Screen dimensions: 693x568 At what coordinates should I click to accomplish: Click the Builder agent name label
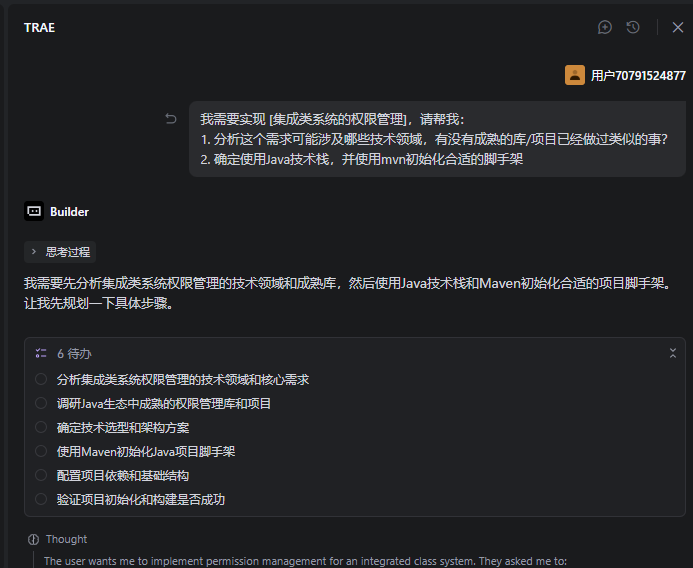[x=69, y=212]
